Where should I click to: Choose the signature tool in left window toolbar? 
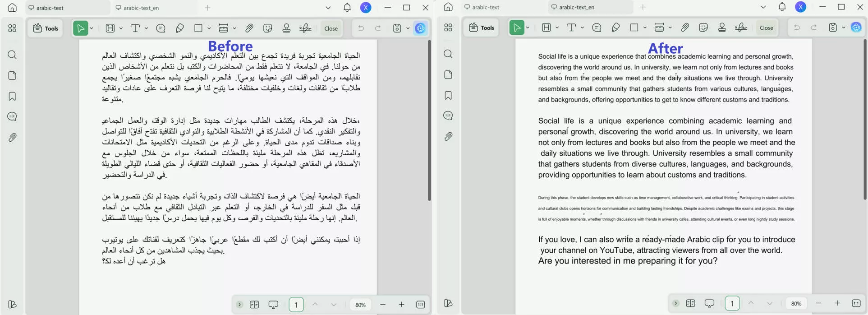click(305, 28)
